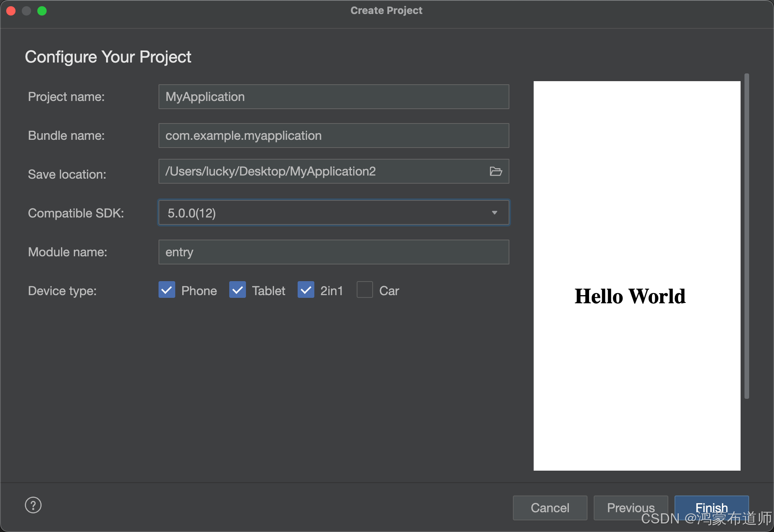Enable the Car device type
Screen dimensions: 774x532
click(x=365, y=290)
